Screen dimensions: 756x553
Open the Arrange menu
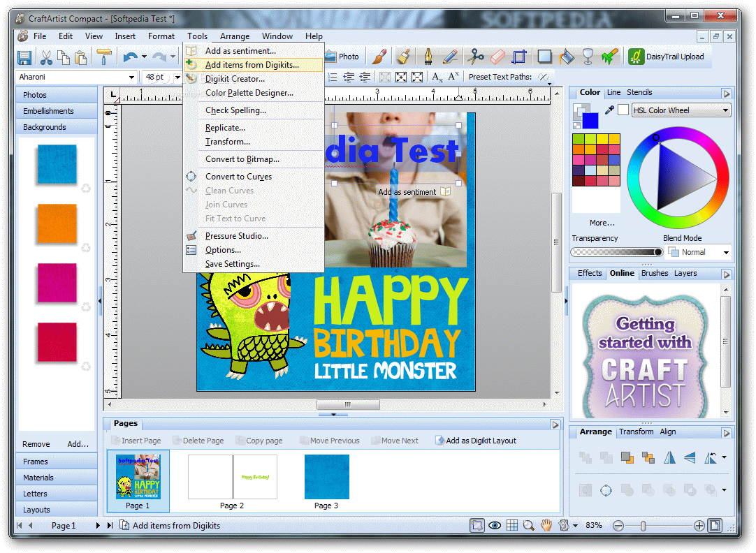pos(234,36)
